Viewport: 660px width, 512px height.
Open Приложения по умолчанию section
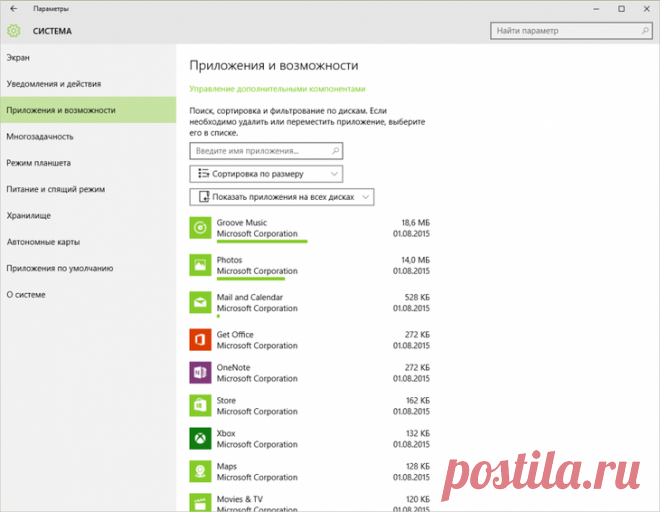60,268
